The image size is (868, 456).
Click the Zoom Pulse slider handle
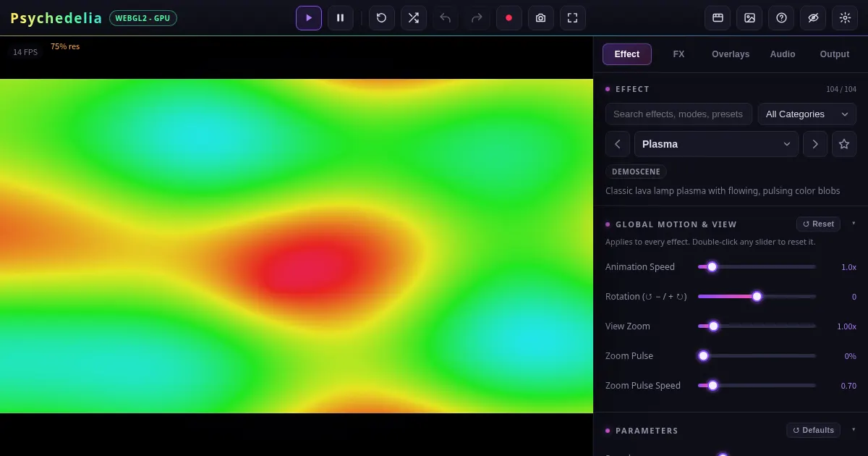point(703,355)
